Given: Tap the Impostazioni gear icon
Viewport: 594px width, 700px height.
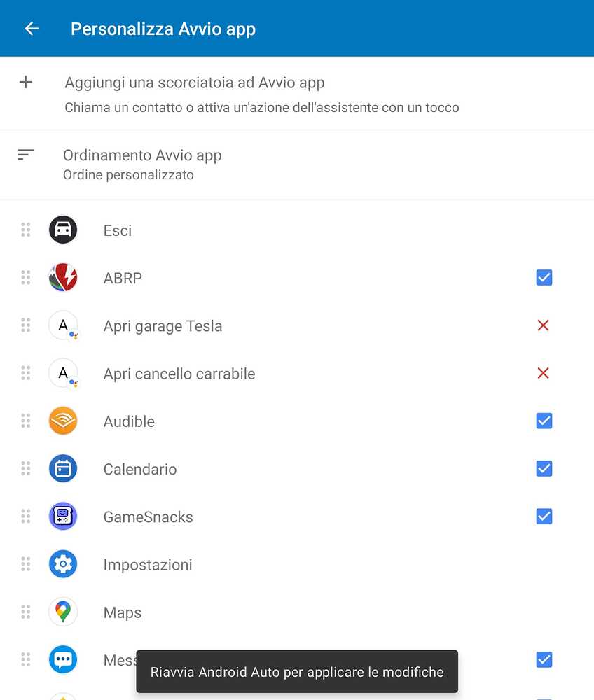Looking at the screenshot, I should [63, 564].
